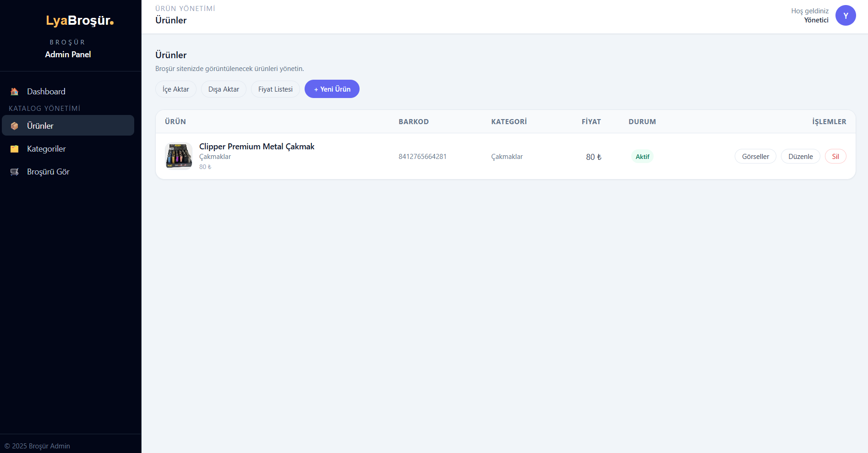Click the LyaBroşür logo
The image size is (868, 453).
coord(80,21)
